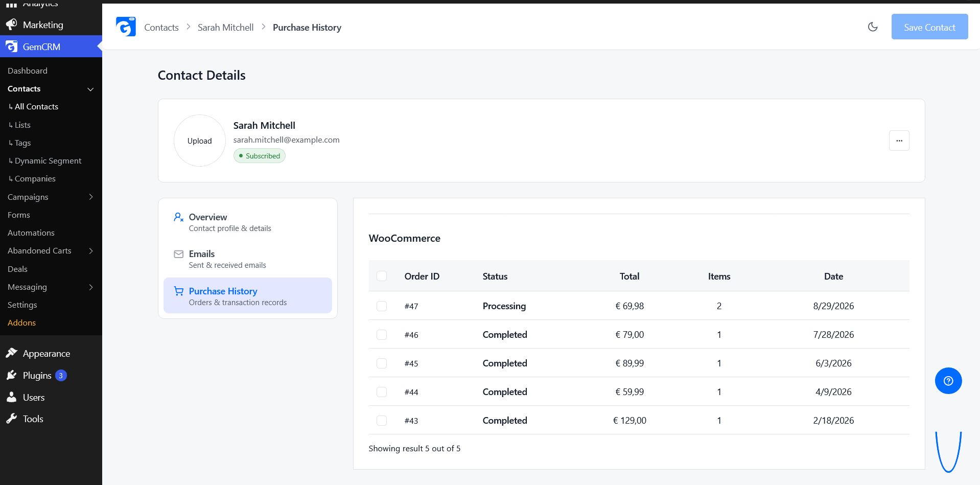Click the Tools wrench icon
The width and height of the screenshot is (980, 485).
(x=11, y=419)
